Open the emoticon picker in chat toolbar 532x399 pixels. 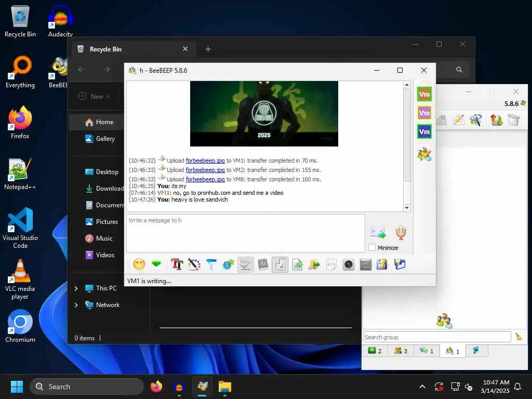(x=139, y=264)
